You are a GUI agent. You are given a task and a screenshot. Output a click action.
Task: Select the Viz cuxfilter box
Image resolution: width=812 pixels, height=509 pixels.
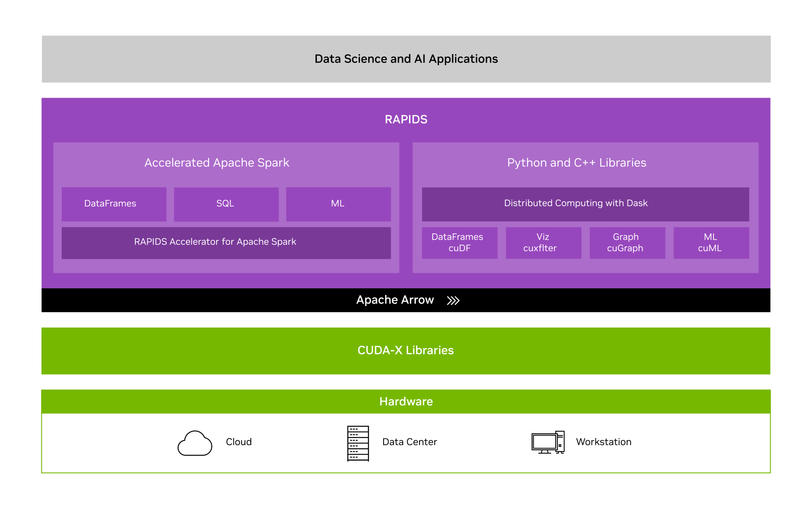(x=543, y=243)
